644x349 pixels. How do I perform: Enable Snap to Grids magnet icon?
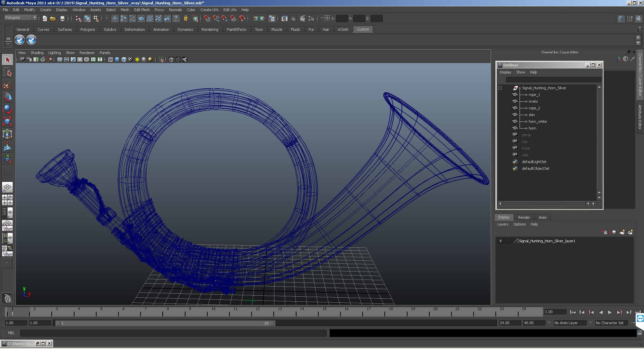click(x=207, y=18)
